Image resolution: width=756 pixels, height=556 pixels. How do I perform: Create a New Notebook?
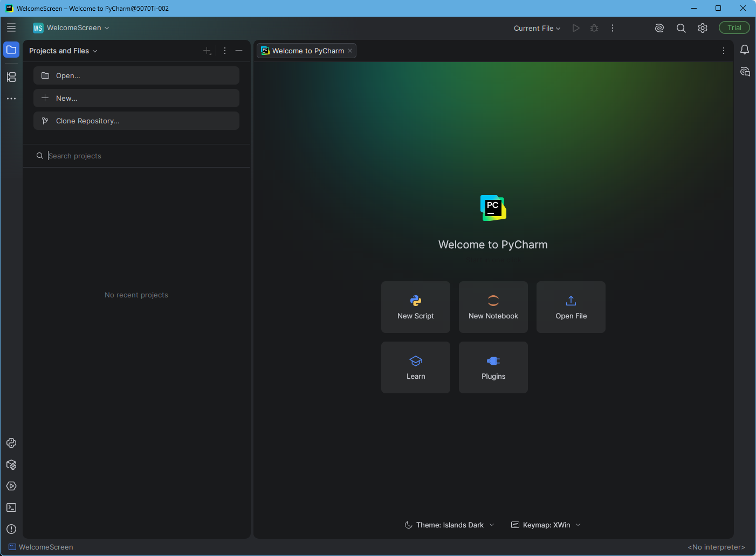click(x=493, y=307)
